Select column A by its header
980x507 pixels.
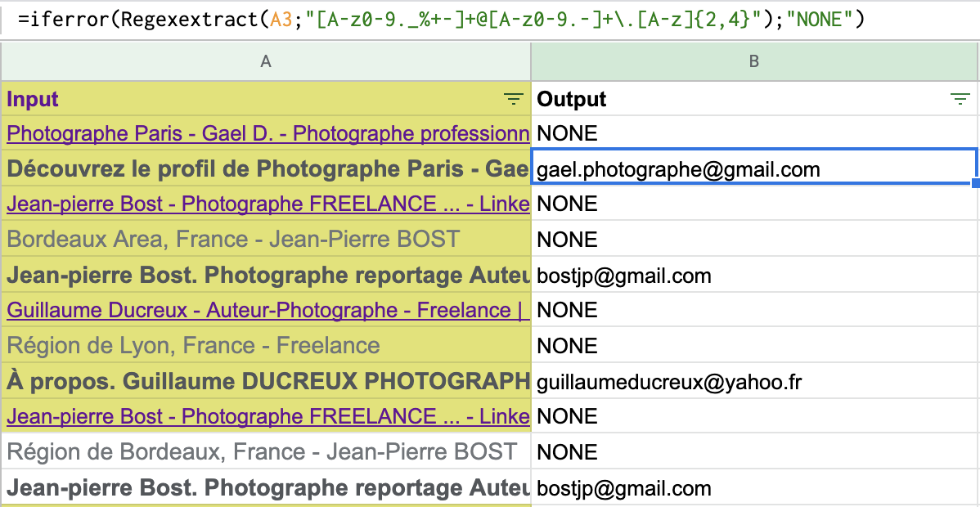(265, 61)
